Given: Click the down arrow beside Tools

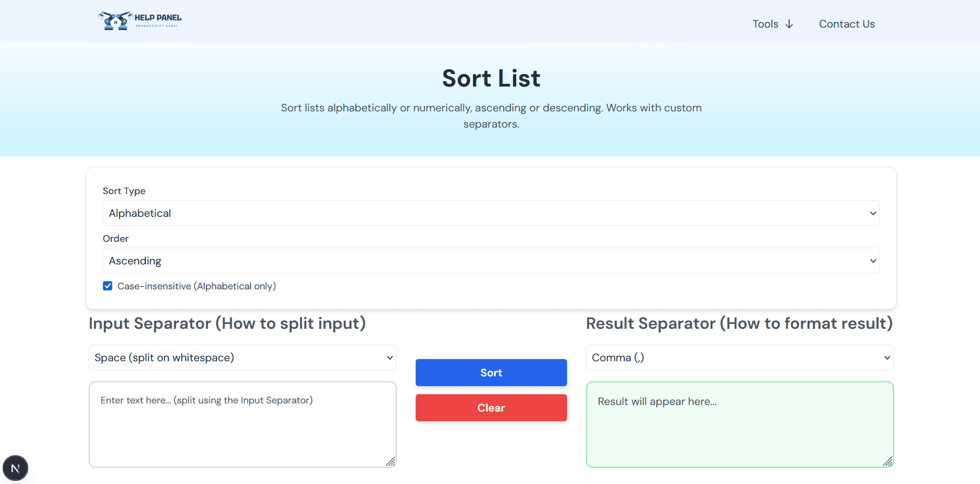Looking at the screenshot, I should [789, 24].
